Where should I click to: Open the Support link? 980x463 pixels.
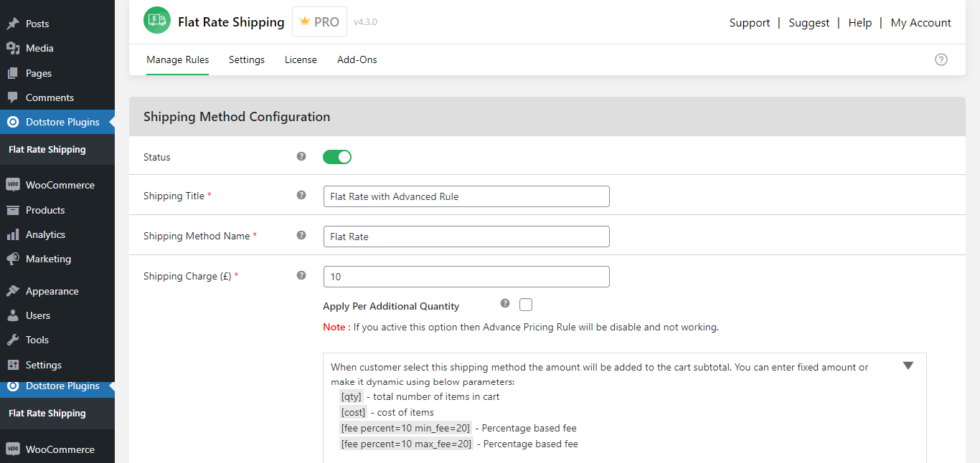pos(750,23)
